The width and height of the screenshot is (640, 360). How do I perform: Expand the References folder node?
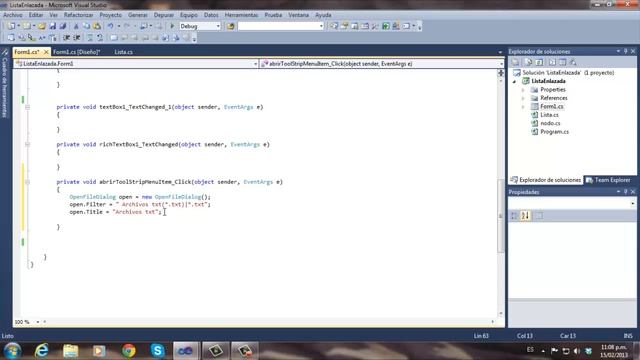(523, 98)
